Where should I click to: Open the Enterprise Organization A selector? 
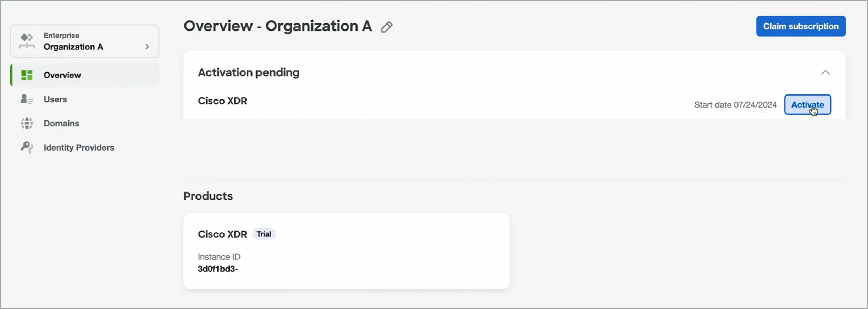(84, 41)
